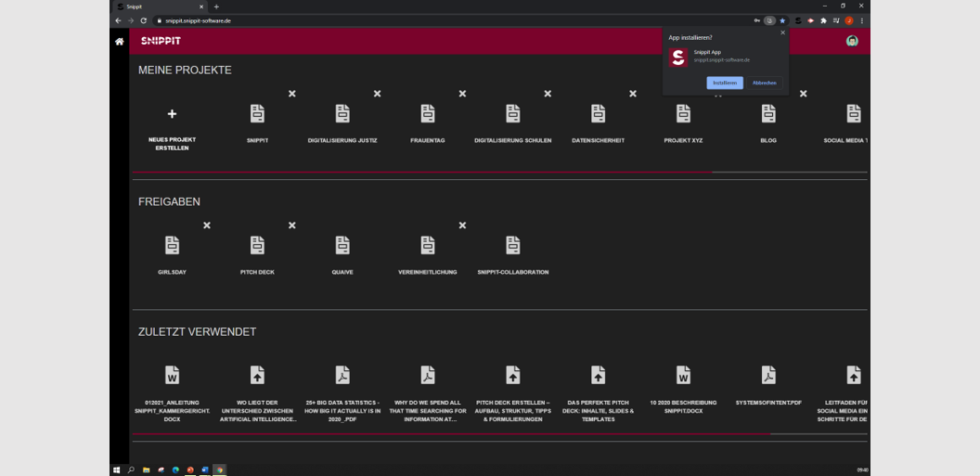Image resolution: width=980 pixels, height=476 pixels.
Task: Remove the Datensicherheit project with its X
Action: coord(633,94)
